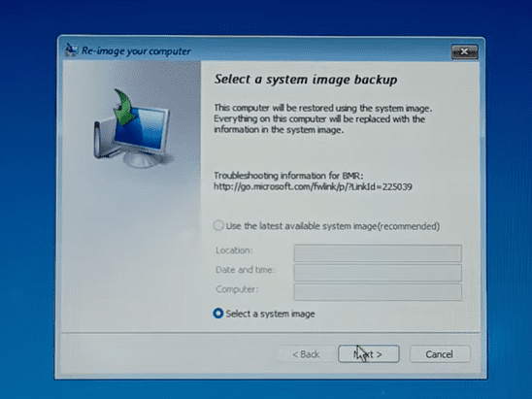Open the BMR troubleshooting URL text

[x=313, y=186]
